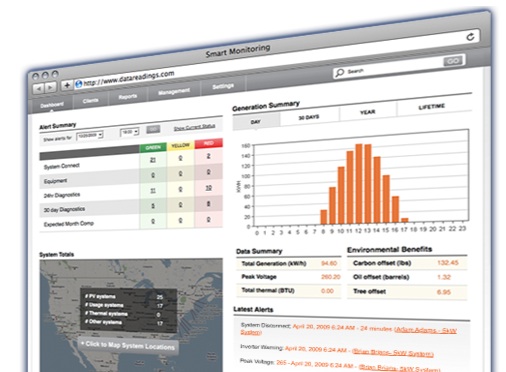Click the Total thermal (BTU) value 0.00
The image size is (506, 372).
[x=327, y=291]
